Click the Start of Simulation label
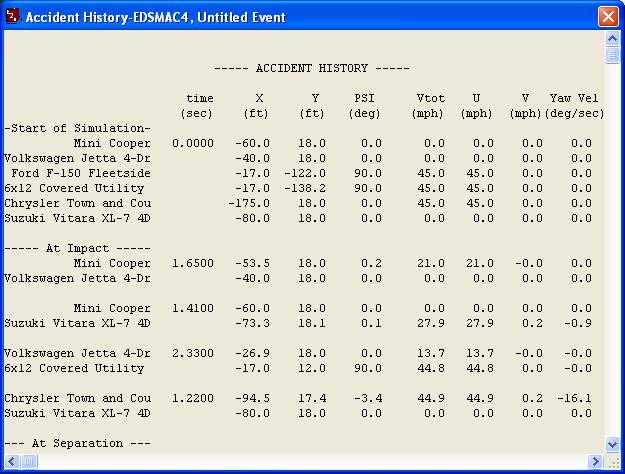Viewport: 625px width, 474px height. tap(78, 128)
